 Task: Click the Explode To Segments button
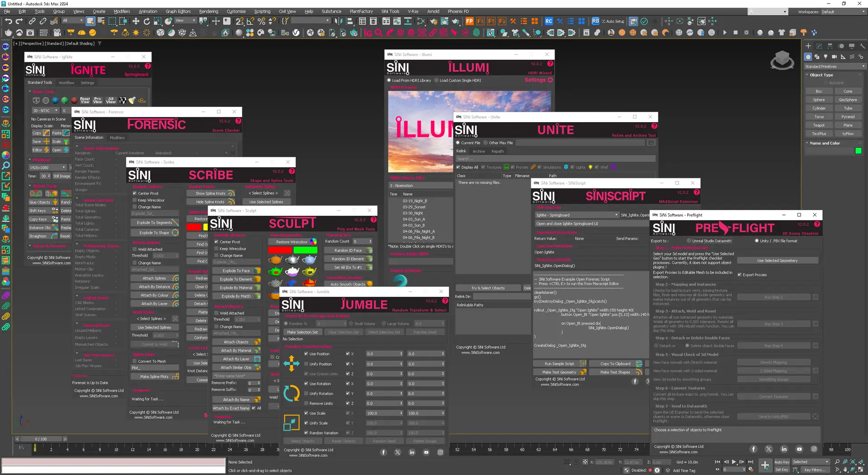(155, 223)
